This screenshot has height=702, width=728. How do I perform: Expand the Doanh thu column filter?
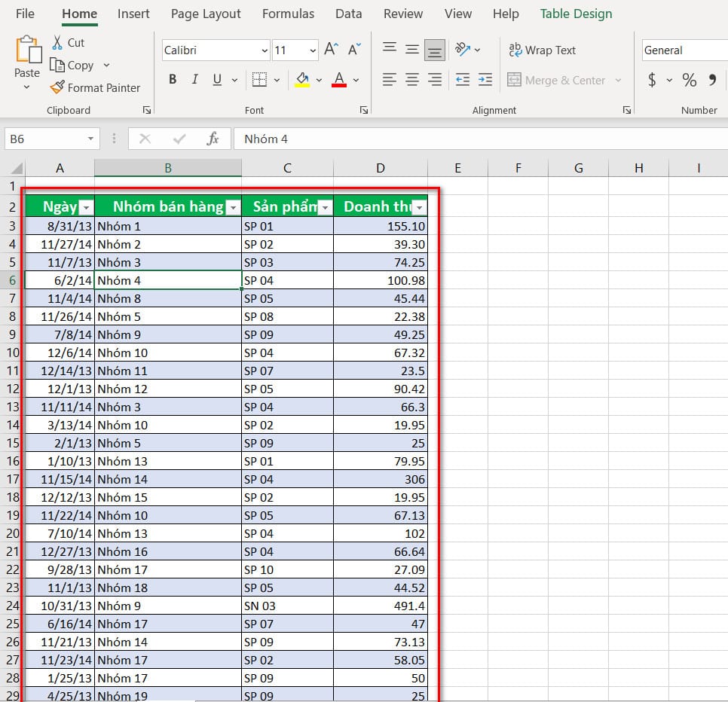coord(419,208)
